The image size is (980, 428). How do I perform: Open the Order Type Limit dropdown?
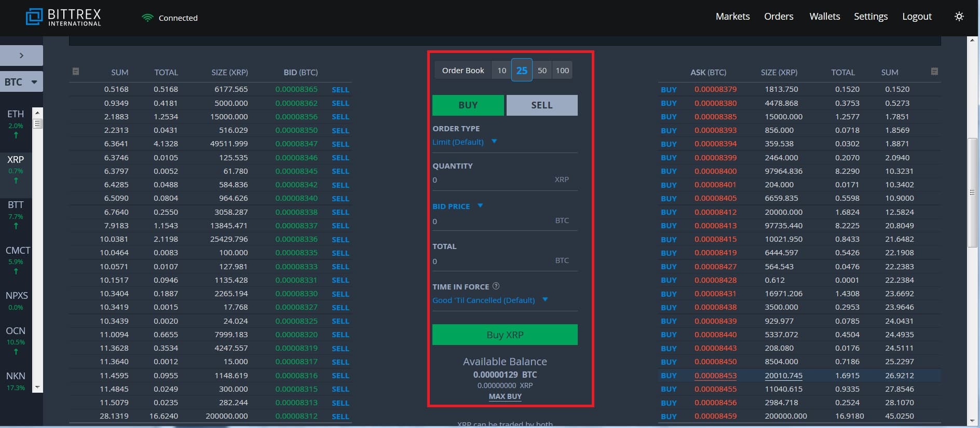[465, 142]
